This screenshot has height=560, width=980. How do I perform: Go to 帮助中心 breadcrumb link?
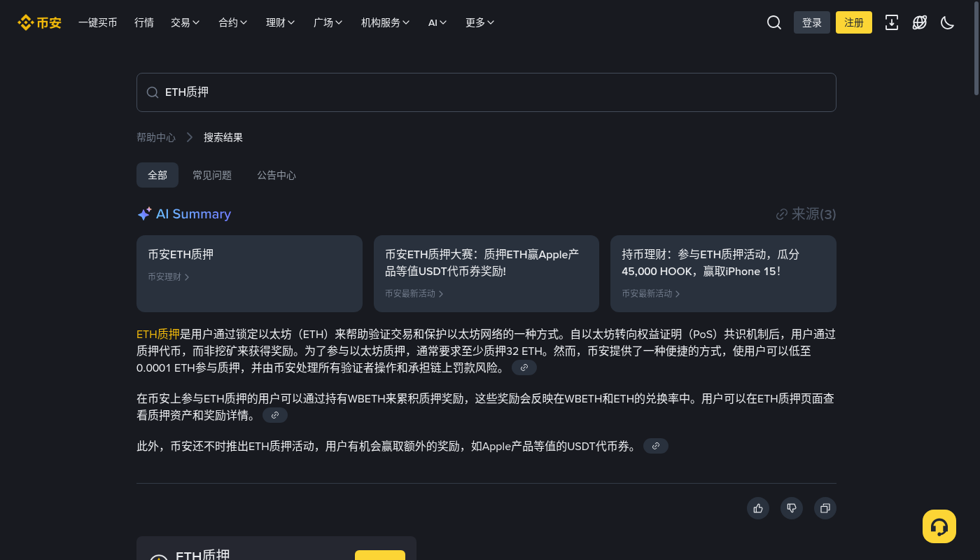coord(156,137)
